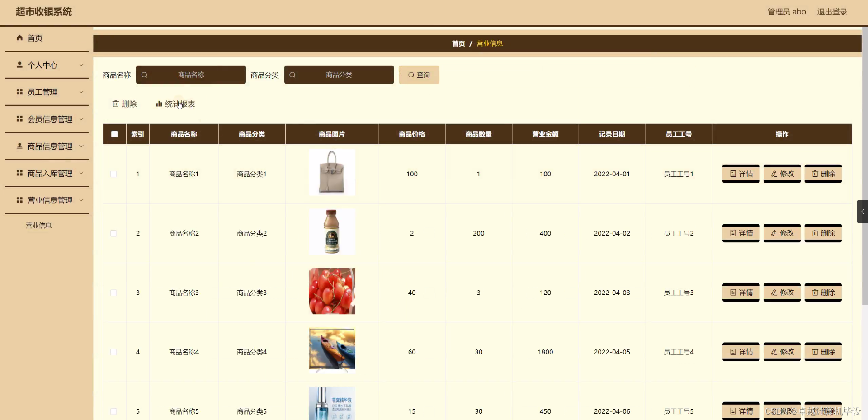
Task: Click trash icon in 商品名称4 row
Action: 815,352
